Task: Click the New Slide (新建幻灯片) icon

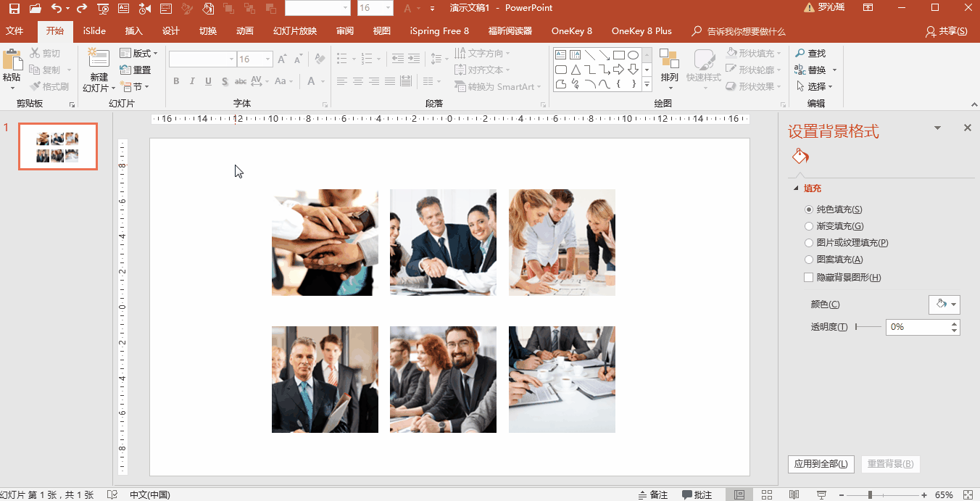Action: (99, 59)
